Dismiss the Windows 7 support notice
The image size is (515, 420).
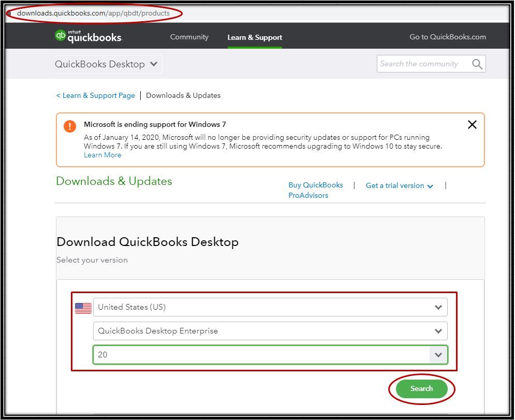click(472, 125)
